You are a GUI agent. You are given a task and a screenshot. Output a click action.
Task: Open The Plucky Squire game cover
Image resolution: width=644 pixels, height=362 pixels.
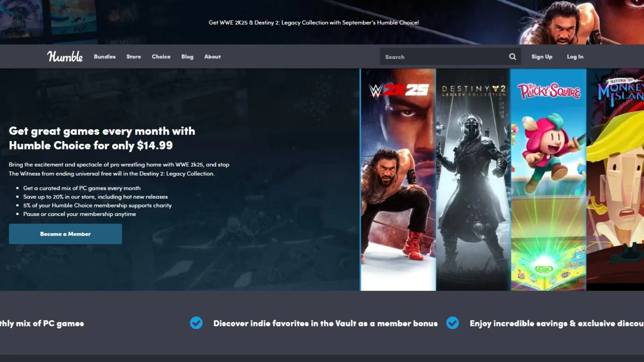point(548,180)
